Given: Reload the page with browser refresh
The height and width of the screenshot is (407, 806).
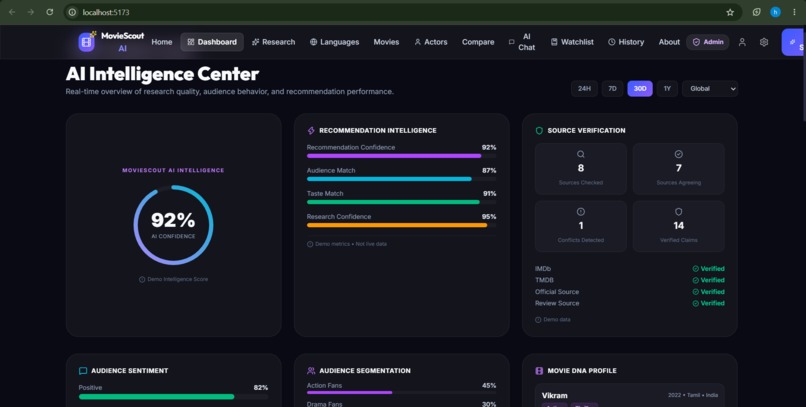Looking at the screenshot, I should click(49, 12).
